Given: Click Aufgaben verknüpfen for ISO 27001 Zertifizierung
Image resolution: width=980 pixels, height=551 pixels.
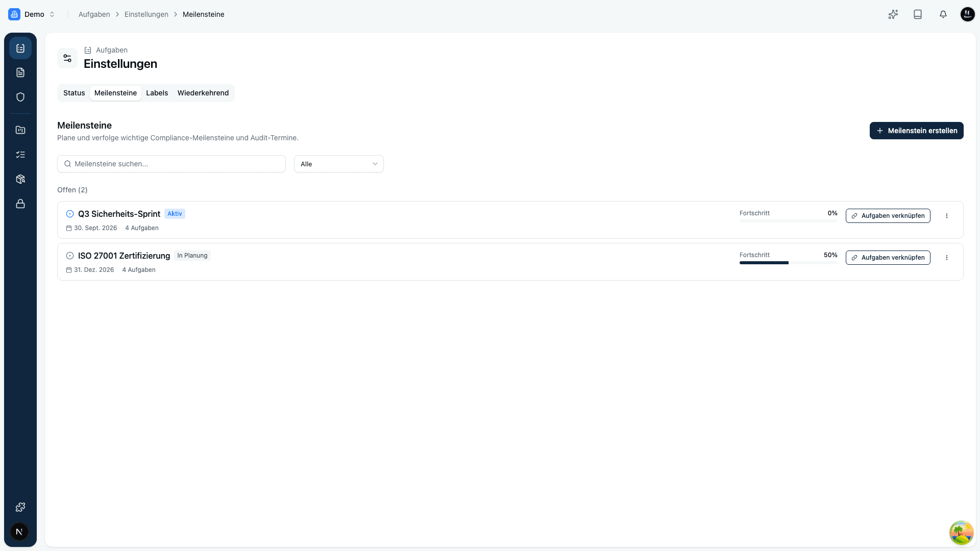Looking at the screenshot, I should (x=888, y=258).
